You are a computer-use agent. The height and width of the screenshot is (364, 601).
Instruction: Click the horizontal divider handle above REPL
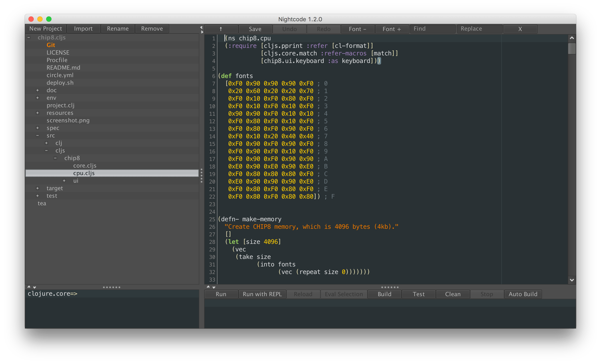(112, 287)
